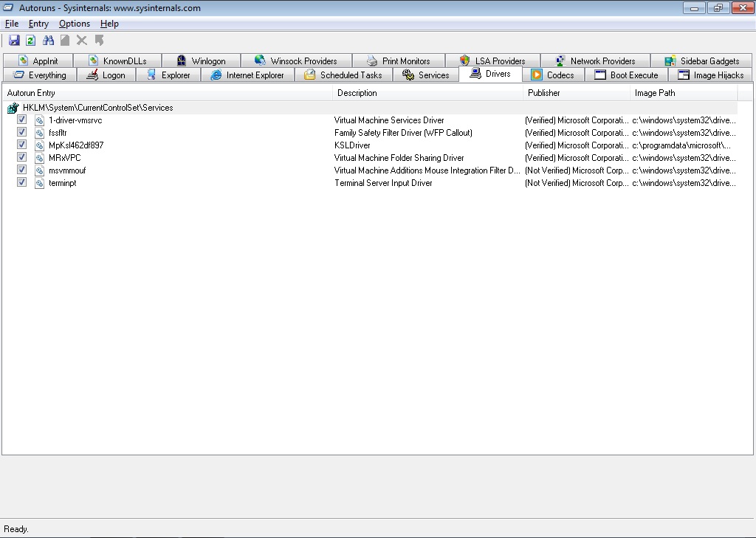The image size is (756, 538).
Task: Click the file icon of 1-driver-vmsrvc
Action: (39, 120)
